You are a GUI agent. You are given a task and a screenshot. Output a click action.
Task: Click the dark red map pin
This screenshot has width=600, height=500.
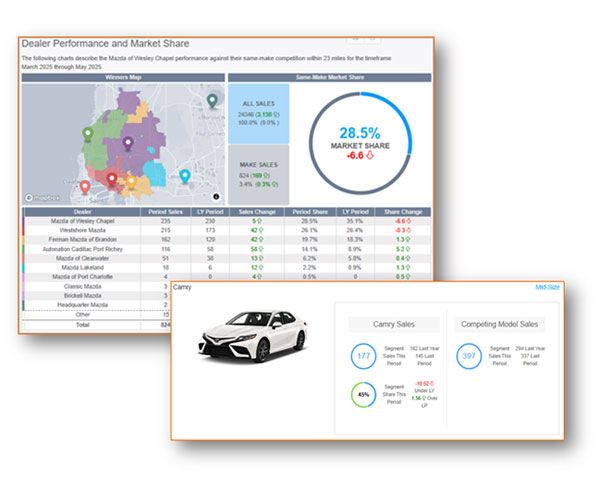(111, 179)
